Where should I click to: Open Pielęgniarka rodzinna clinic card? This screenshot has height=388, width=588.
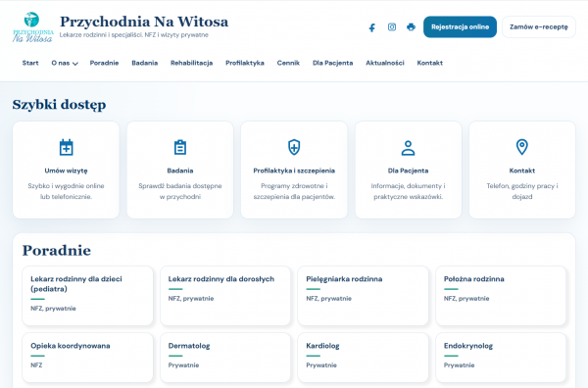coord(363,296)
